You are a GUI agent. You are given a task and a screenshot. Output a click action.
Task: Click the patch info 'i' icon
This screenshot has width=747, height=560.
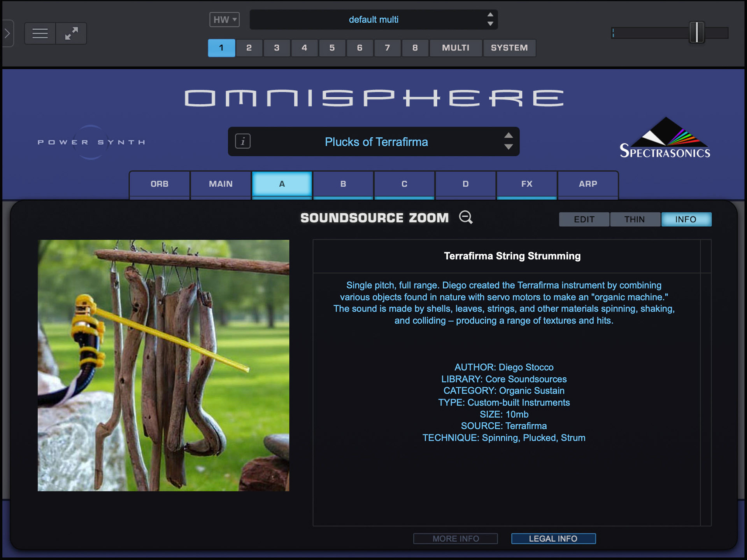point(243,141)
